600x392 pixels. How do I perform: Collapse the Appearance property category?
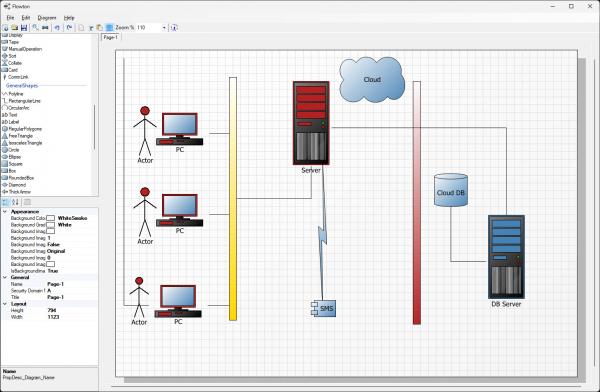tap(5, 212)
